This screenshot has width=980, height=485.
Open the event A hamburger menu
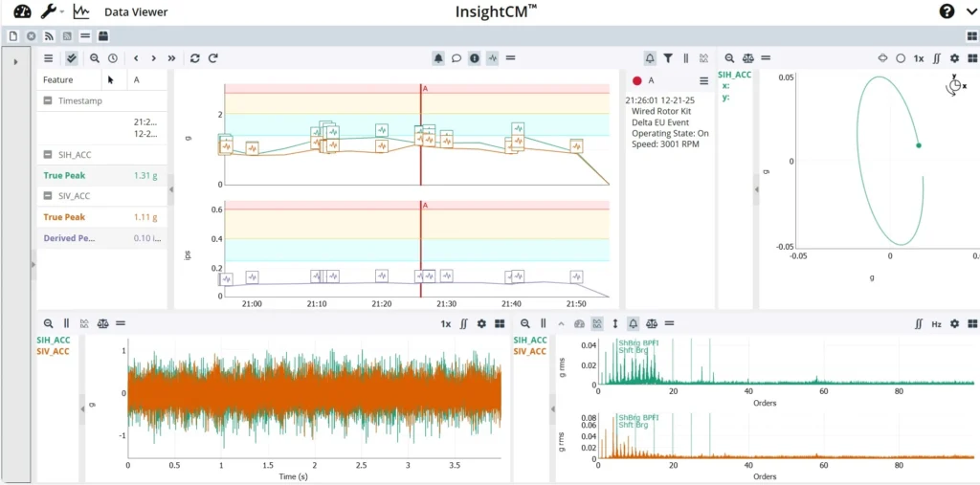703,81
